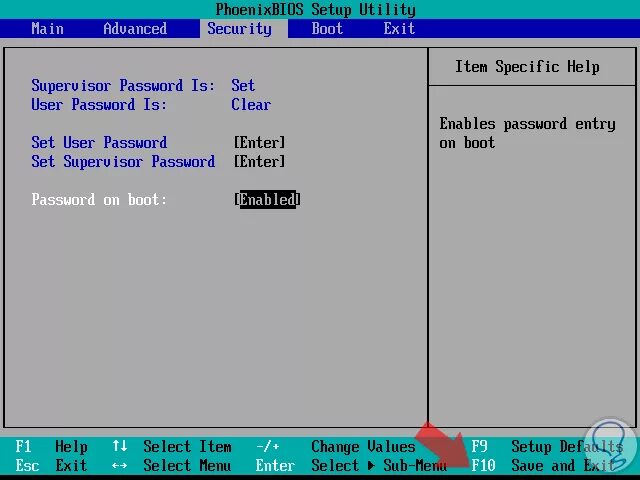This screenshot has width=640, height=480.
Task: Click the User Password Is label
Action: [x=99, y=104]
